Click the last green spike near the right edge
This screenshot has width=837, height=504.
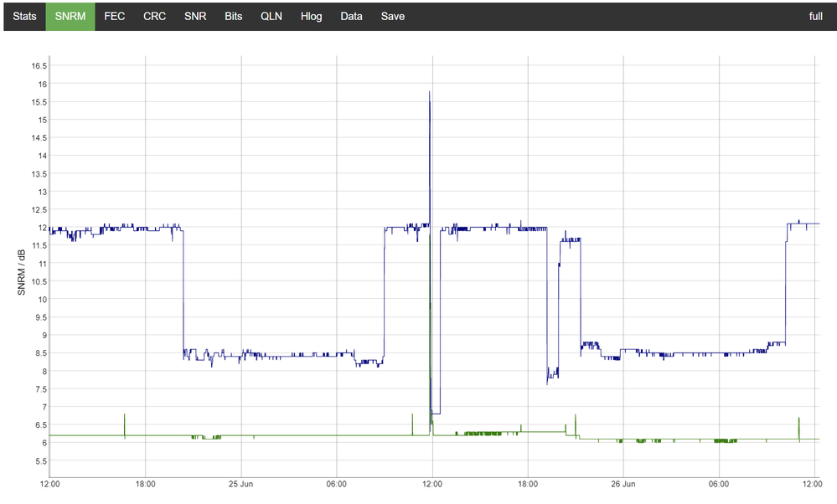coord(799,419)
